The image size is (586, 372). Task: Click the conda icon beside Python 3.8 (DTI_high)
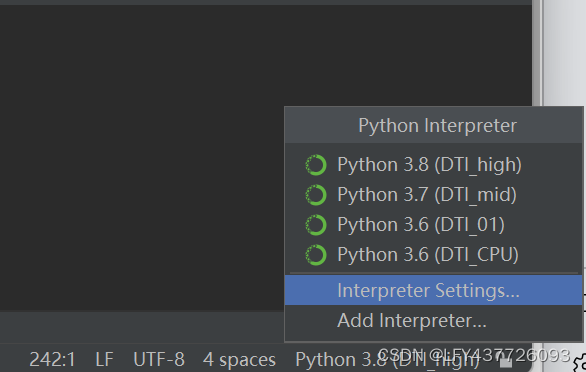click(x=316, y=165)
